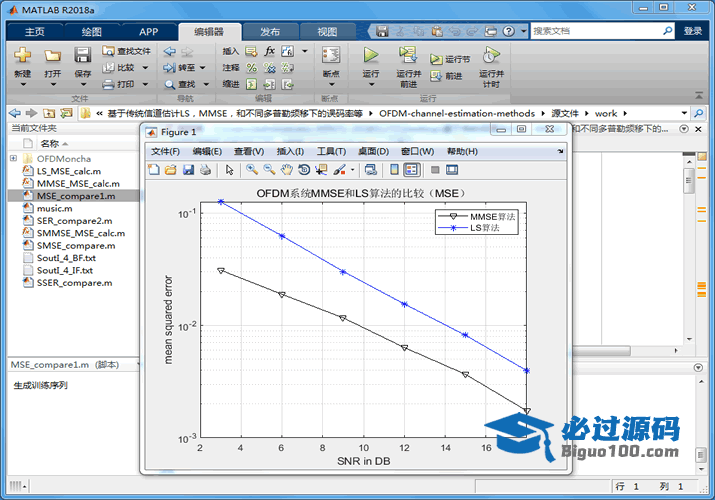Switch to the View (视图) tab
Screen dimensions: 715x500
[327, 31]
